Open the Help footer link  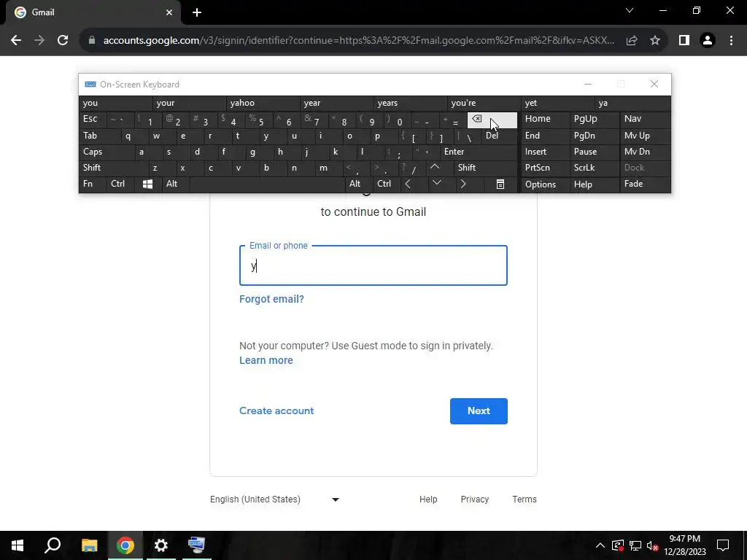click(428, 499)
